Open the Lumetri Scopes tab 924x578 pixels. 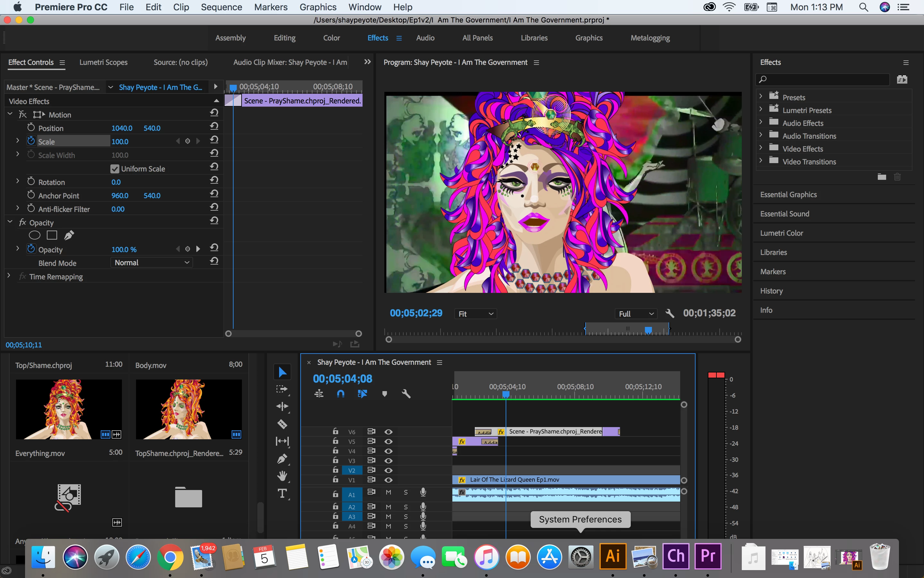(x=104, y=62)
